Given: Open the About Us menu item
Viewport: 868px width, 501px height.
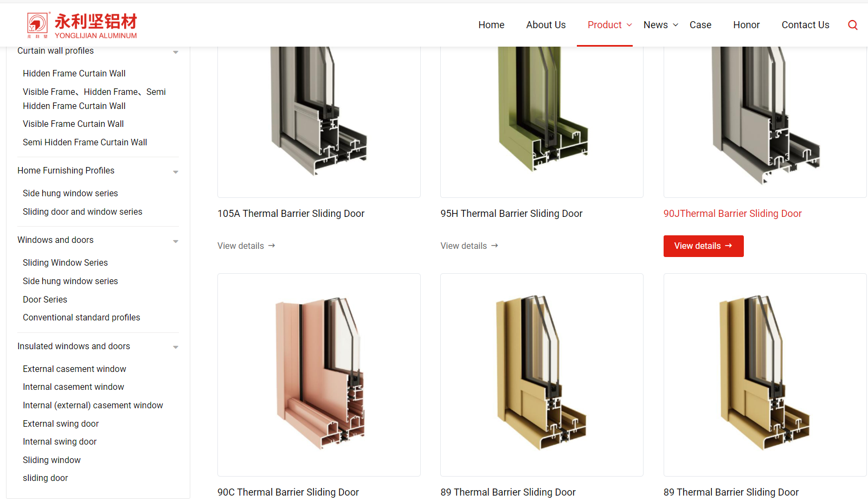Looking at the screenshot, I should 546,25.
